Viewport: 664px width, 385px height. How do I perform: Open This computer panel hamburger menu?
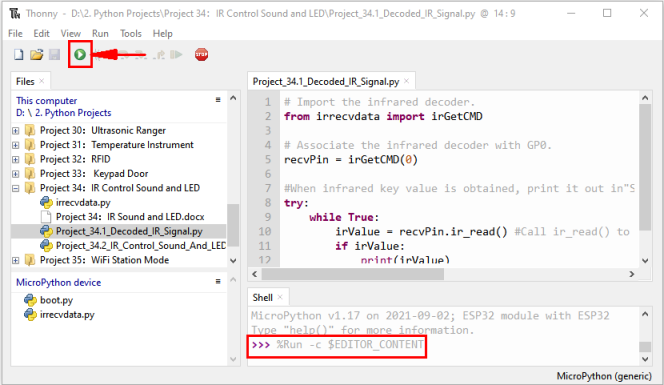point(218,100)
